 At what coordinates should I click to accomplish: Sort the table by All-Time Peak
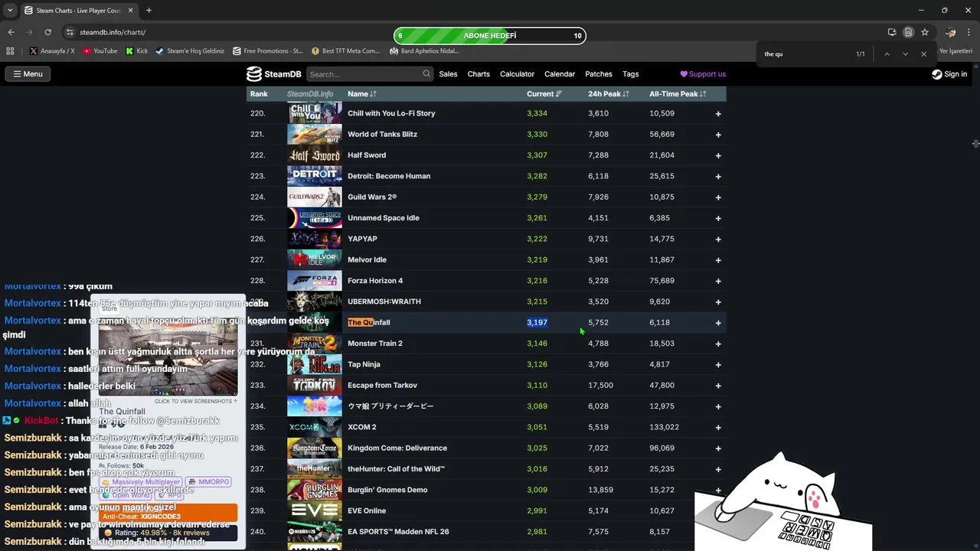[x=678, y=94]
